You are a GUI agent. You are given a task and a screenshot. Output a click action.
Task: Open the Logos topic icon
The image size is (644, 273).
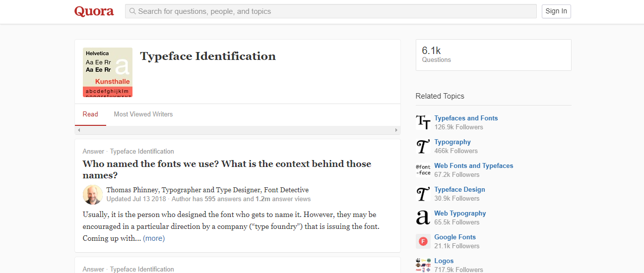pyautogui.click(x=423, y=265)
